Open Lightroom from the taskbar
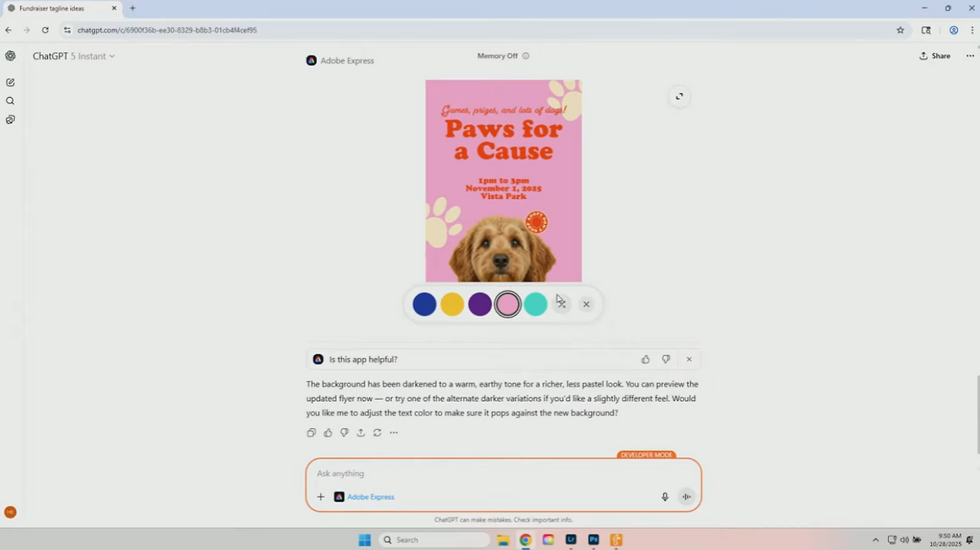 click(571, 540)
